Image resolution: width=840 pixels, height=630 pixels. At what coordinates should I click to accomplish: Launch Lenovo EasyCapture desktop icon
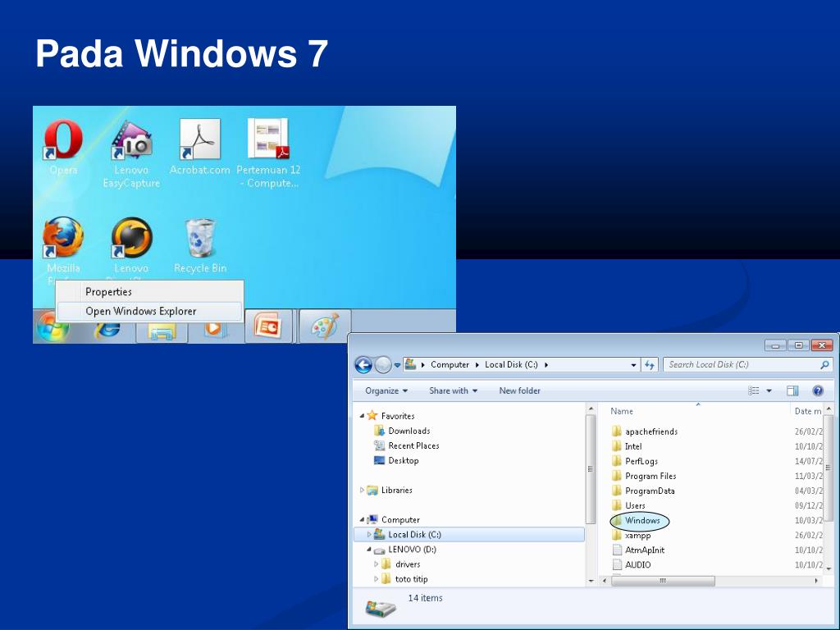132,139
